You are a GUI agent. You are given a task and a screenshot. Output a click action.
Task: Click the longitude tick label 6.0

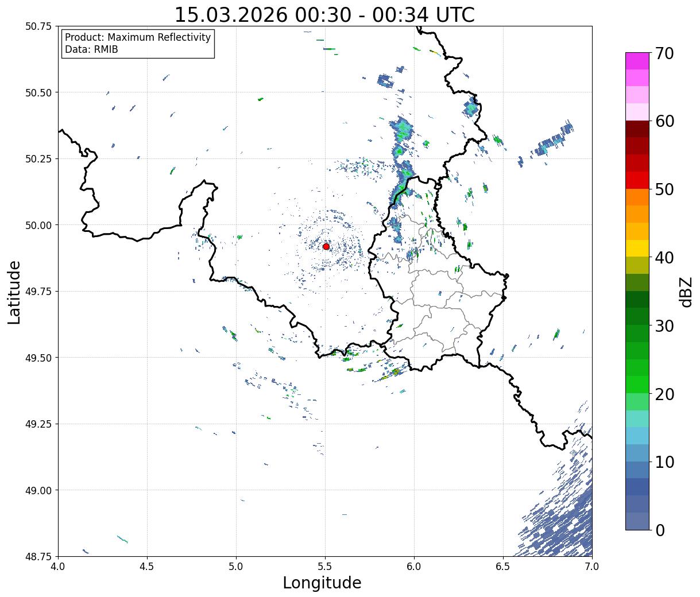414,566
